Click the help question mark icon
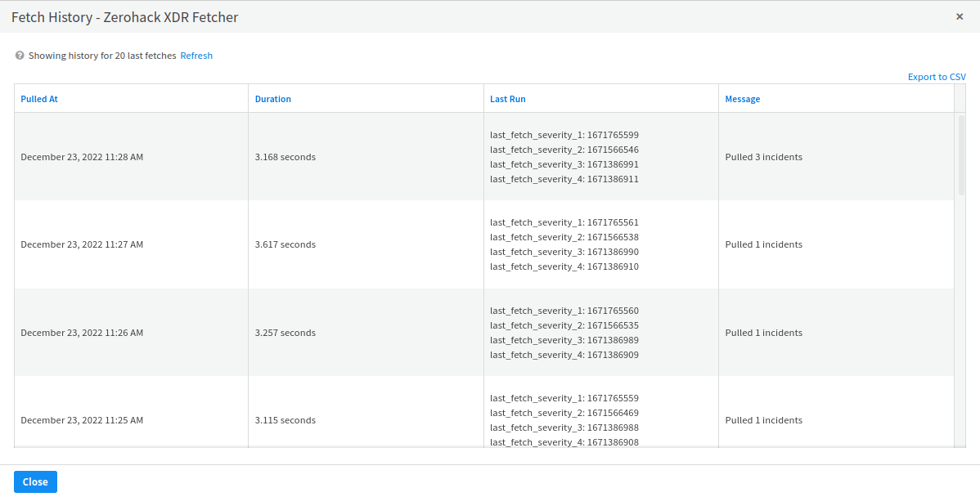The width and height of the screenshot is (980, 497). coord(20,56)
